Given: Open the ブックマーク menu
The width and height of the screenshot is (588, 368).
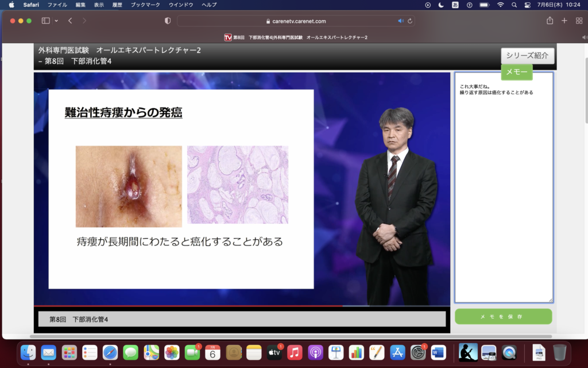Looking at the screenshot, I should tap(145, 5).
